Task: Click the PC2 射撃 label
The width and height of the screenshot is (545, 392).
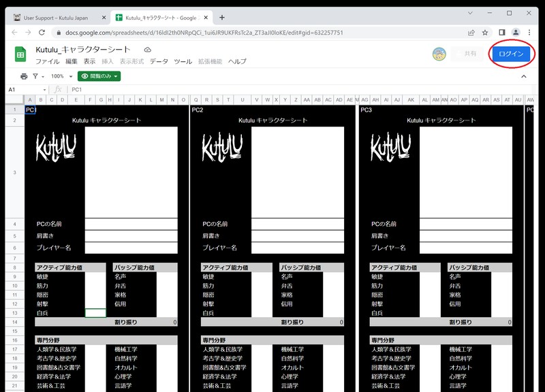Action: pos(208,304)
